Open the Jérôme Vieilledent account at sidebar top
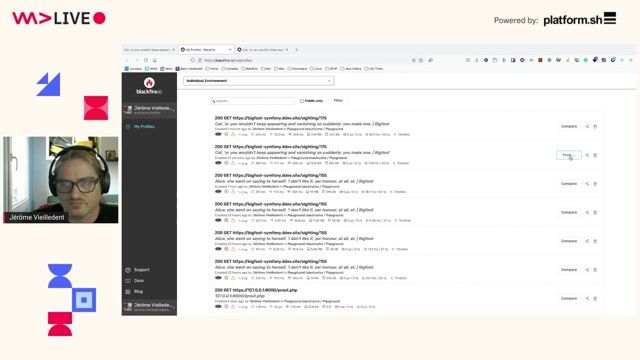640x360 pixels. tap(149, 109)
